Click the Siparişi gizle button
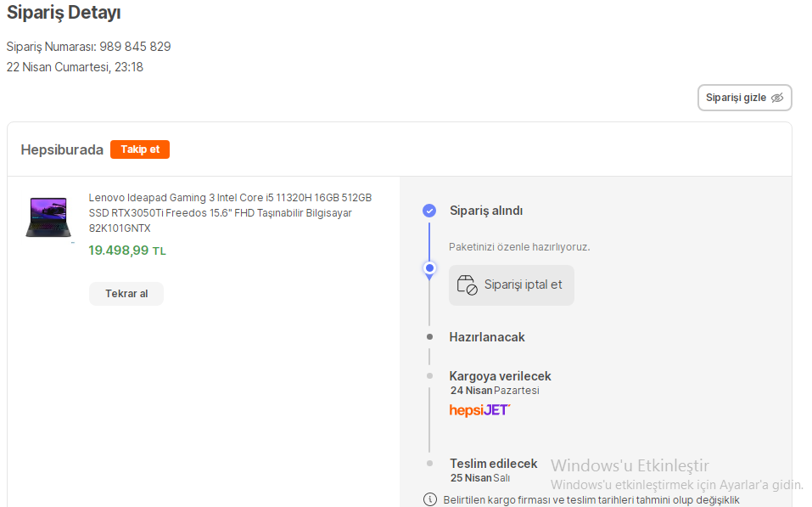 coord(745,98)
